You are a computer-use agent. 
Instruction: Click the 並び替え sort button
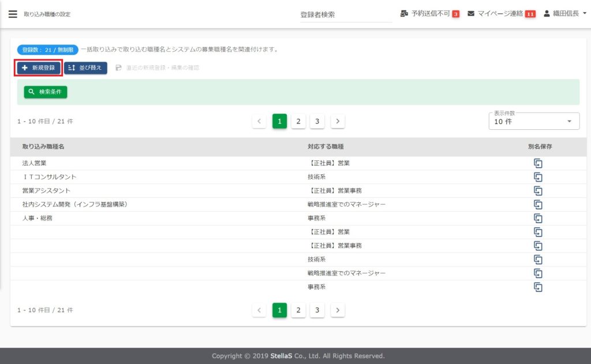(x=85, y=68)
